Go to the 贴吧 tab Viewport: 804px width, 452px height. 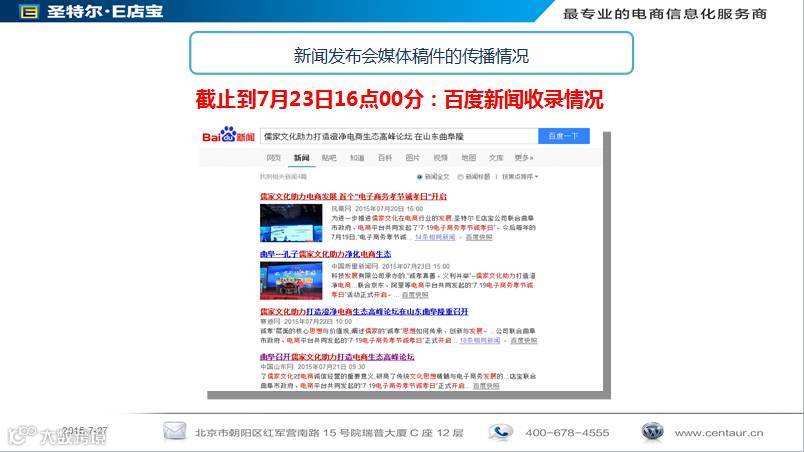point(329,158)
